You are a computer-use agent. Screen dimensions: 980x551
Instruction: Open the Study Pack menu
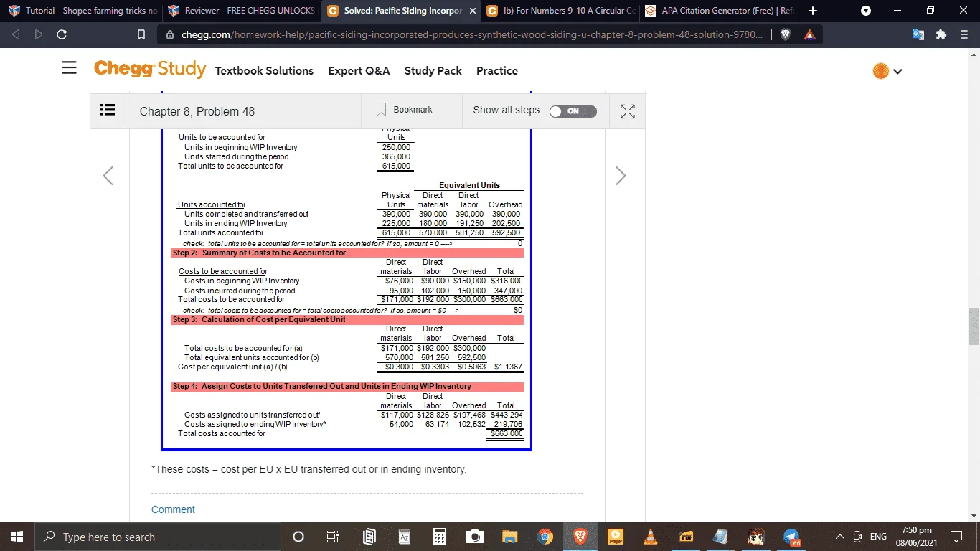click(x=433, y=70)
